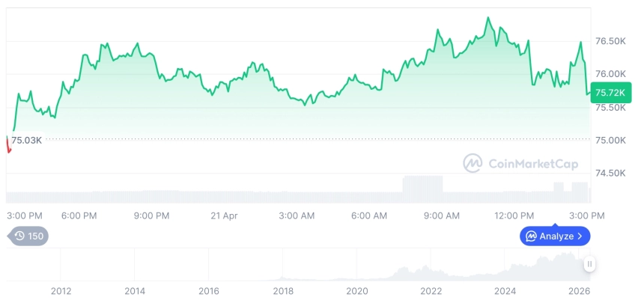Click the 9:00 AM time axis label
This screenshot has height=300, width=644.
tap(442, 215)
